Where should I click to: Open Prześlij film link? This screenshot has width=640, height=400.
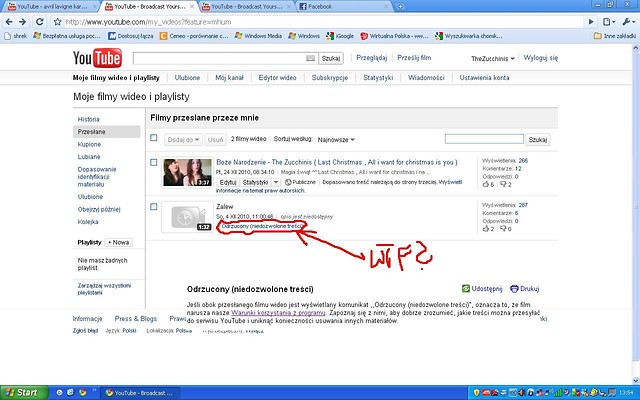pyautogui.click(x=414, y=58)
